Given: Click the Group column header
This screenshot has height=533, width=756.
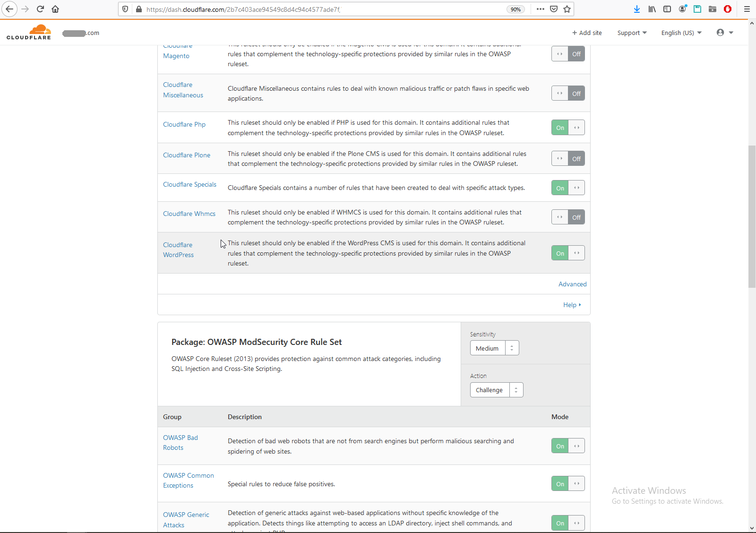Looking at the screenshot, I should tap(172, 417).
